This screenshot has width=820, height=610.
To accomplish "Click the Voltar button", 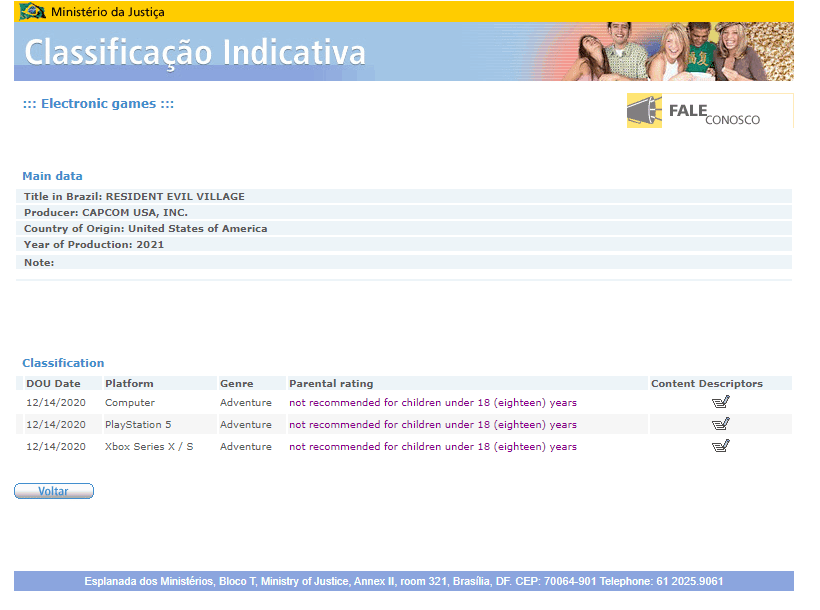I will coord(54,491).
